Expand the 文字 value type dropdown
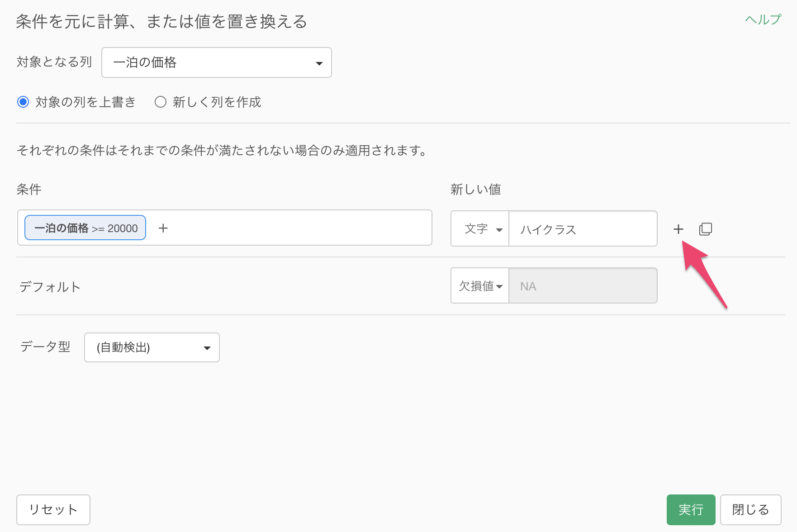This screenshot has height=532, width=797. pyautogui.click(x=480, y=229)
